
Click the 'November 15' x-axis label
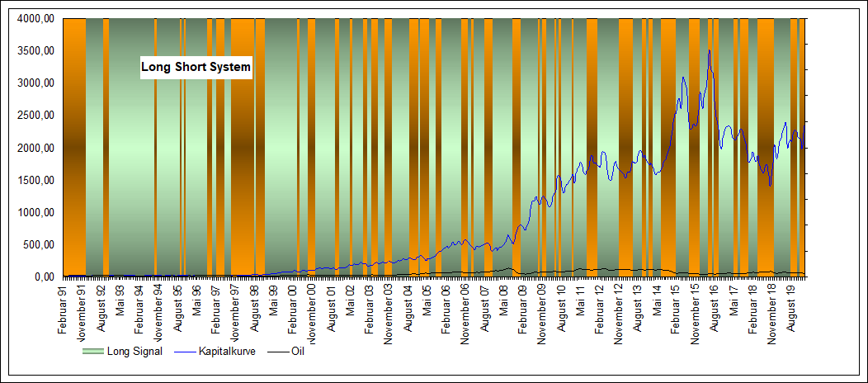point(695,313)
